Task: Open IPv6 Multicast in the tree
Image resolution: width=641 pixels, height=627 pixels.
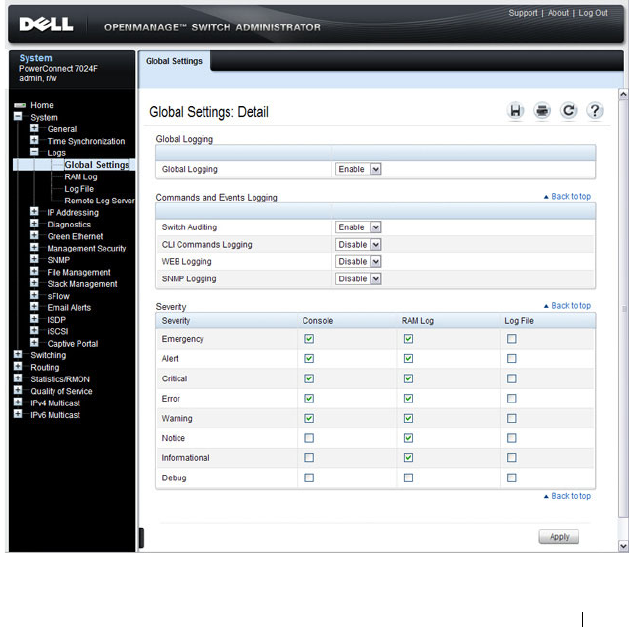Action: 55,415
